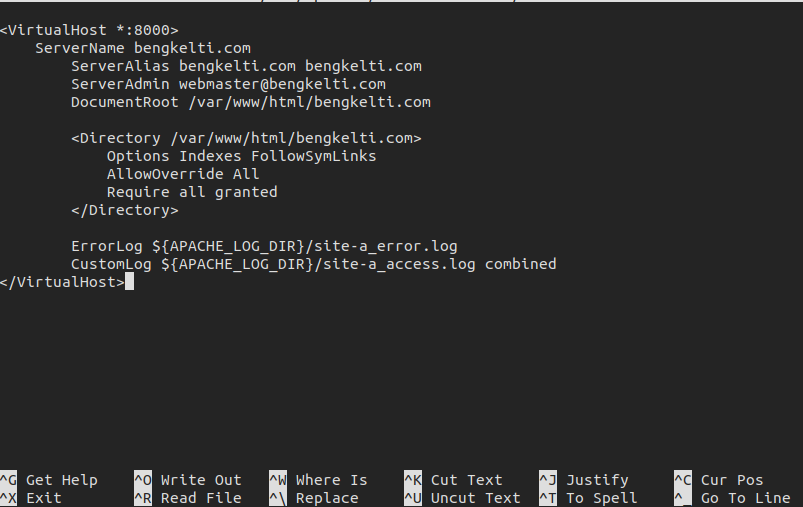Click the ^C Cur Pos shortcut
The width and height of the screenshot is (803, 507).
(719, 480)
